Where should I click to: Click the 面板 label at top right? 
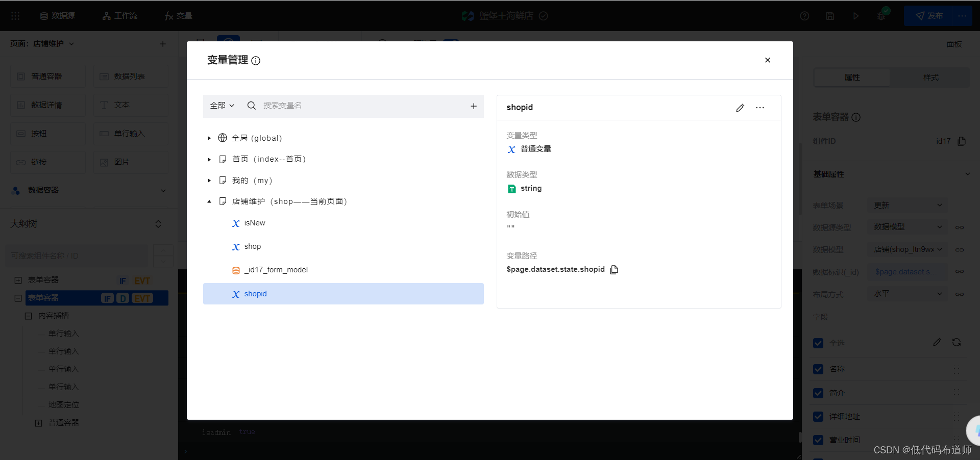pyautogui.click(x=954, y=44)
